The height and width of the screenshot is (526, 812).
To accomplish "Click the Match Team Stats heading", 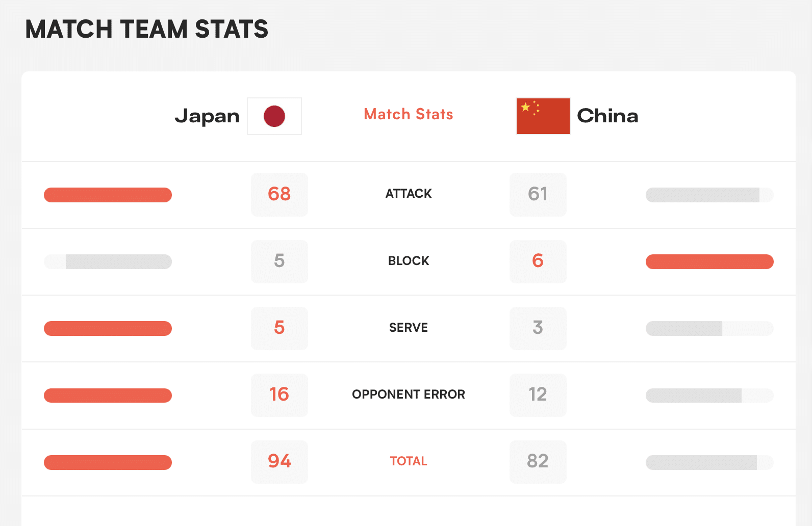I will pos(147,29).
